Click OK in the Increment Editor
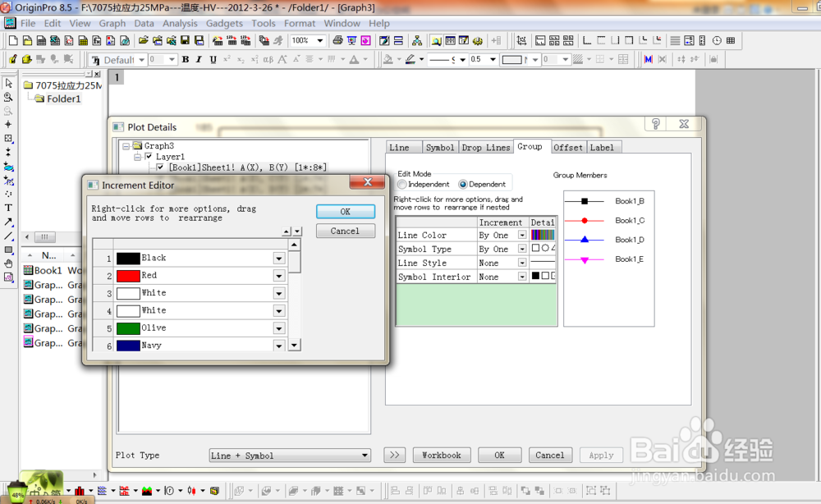Image resolution: width=821 pixels, height=504 pixels. tap(346, 212)
